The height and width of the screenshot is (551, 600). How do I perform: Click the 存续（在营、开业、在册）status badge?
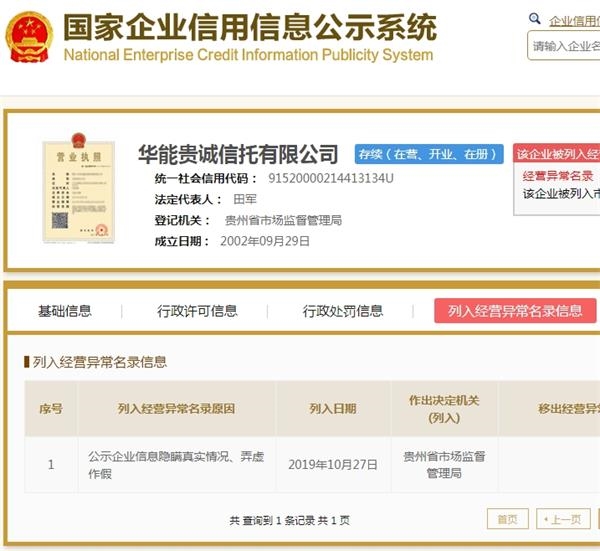tap(429, 154)
